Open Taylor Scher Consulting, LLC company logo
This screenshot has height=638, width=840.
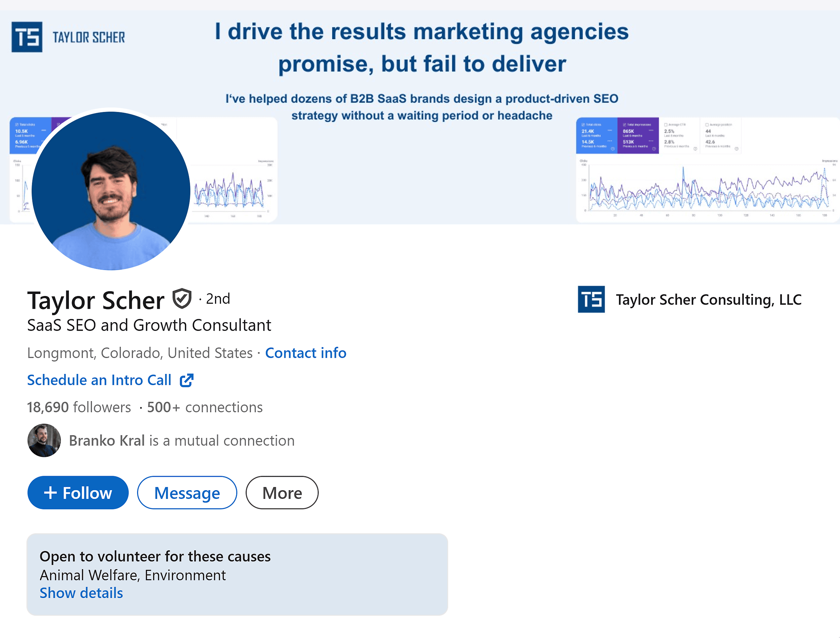[591, 299]
